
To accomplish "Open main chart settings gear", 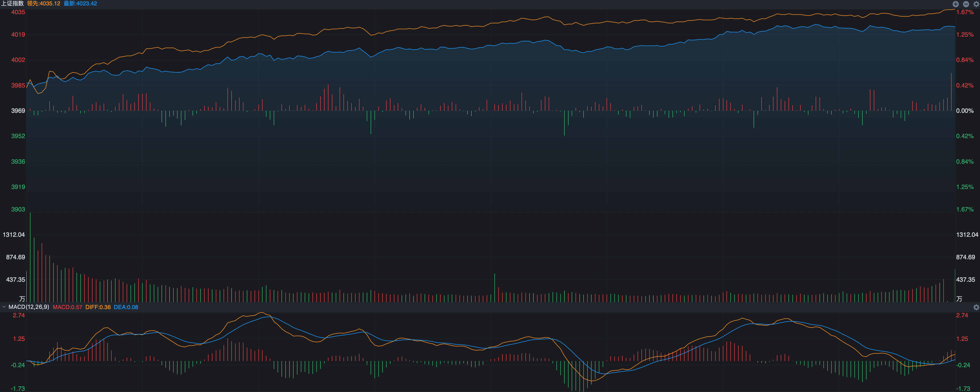I will tap(976, 4).
